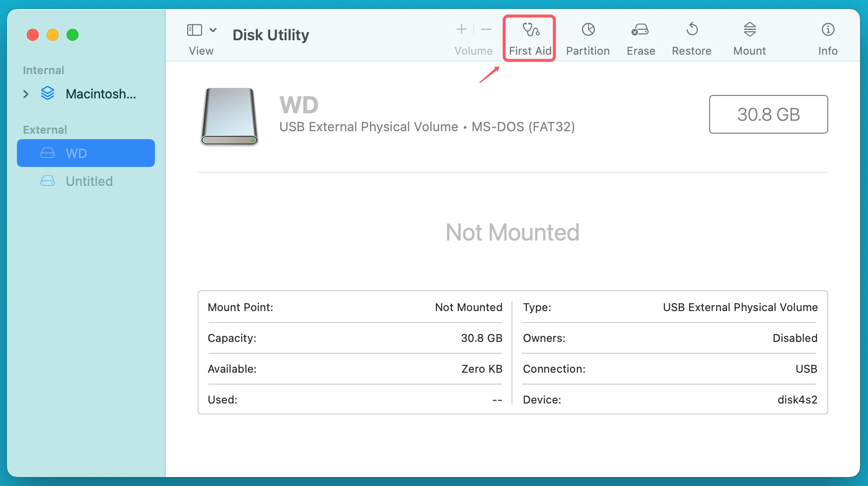Click the 30.8 GB capacity box
868x486 pixels.
768,114
